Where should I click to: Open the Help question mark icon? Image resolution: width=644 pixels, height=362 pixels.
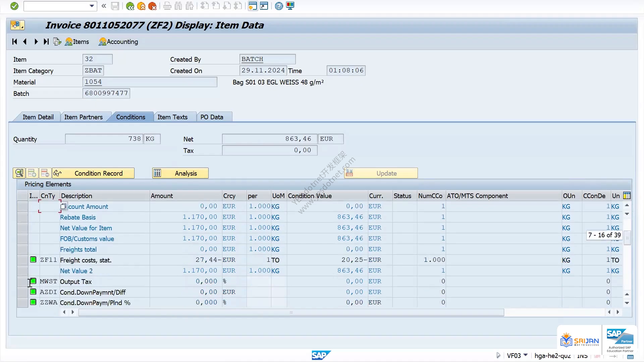coord(279,6)
